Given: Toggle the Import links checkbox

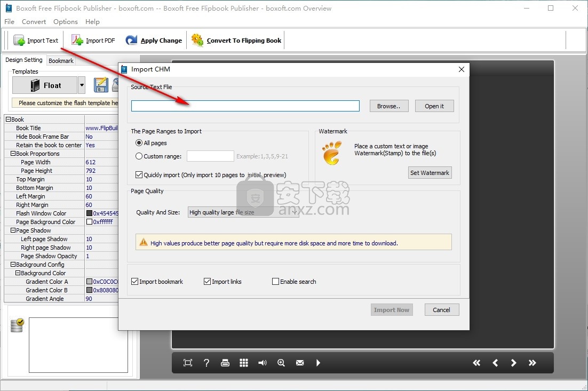Looking at the screenshot, I should [207, 282].
